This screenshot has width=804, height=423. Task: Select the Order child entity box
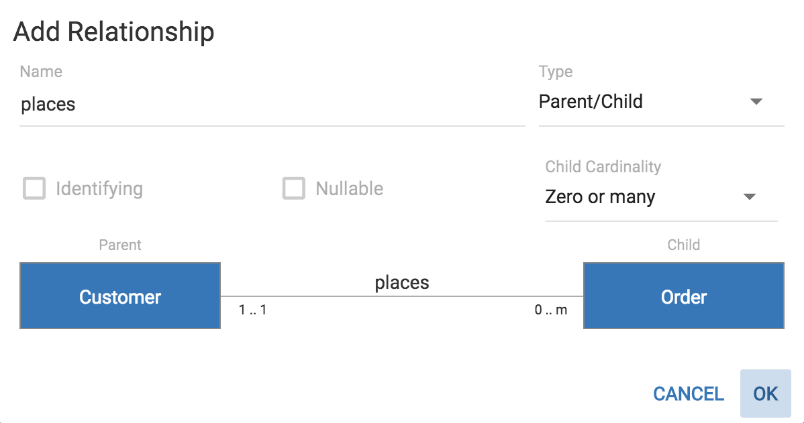coord(684,296)
